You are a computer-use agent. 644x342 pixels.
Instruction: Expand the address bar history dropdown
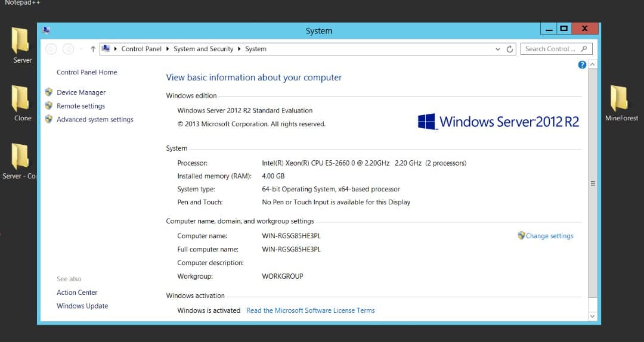tap(498, 49)
